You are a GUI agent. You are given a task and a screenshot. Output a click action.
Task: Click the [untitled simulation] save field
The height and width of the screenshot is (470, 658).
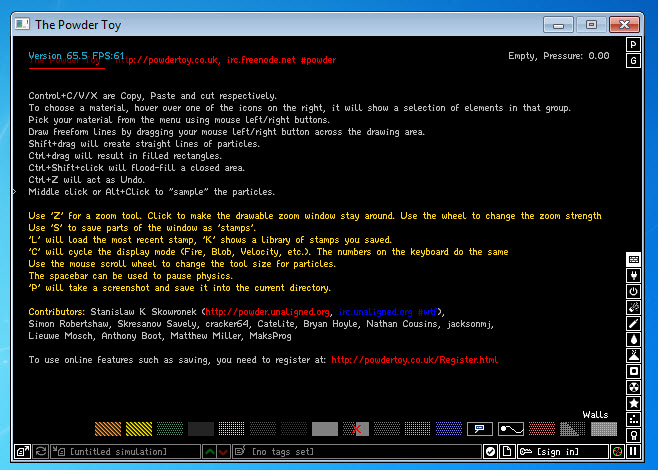[117, 452]
